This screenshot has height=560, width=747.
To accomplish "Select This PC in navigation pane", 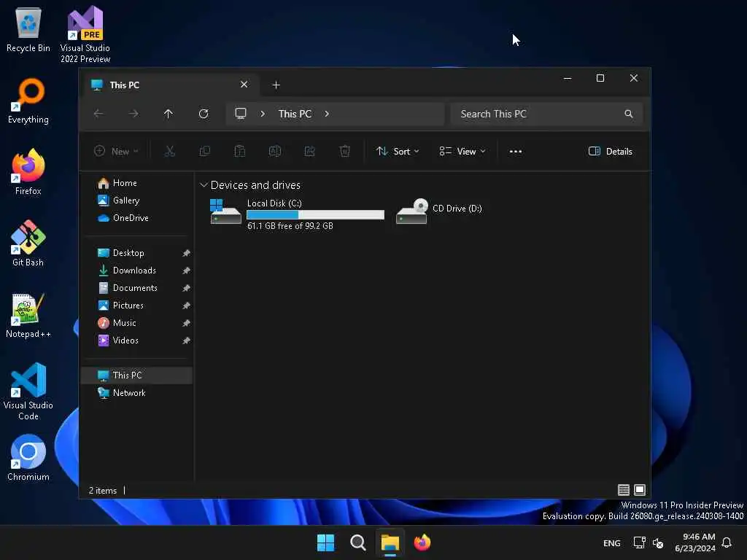I will coord(138,376).
